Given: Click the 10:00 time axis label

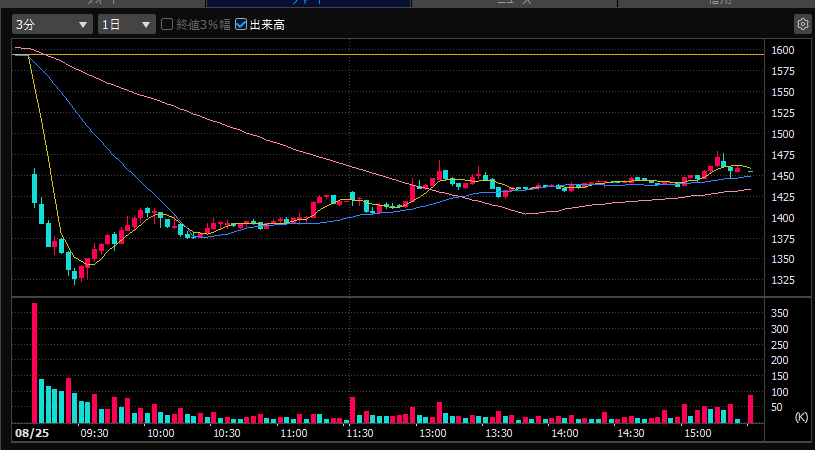Looking at the screenshot, I should (x=161, y=433).
